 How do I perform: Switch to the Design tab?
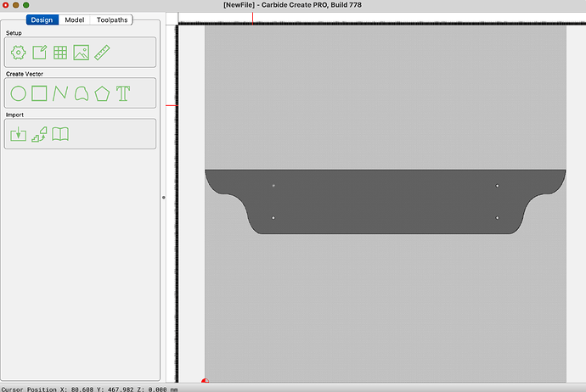click(x=42, y=20)
